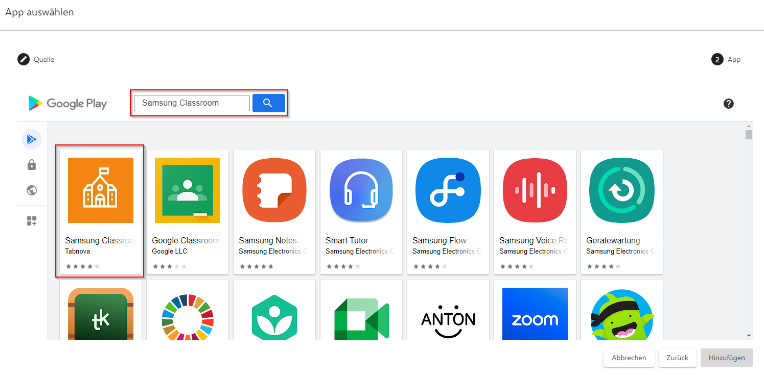Open the organize apps grid icon
The height and width of the screenshot is (375, 764).
[32, 221]
